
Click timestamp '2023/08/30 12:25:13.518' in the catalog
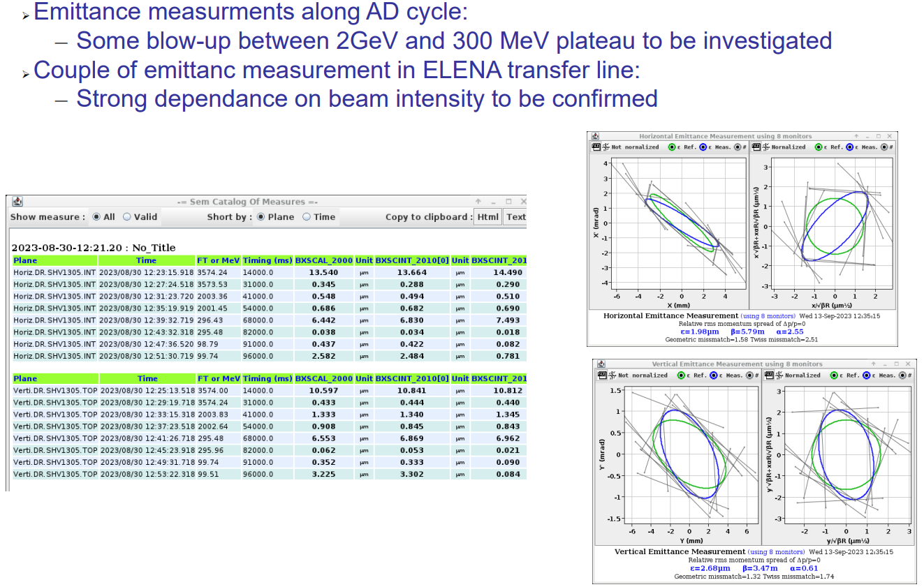coord(147,391)
